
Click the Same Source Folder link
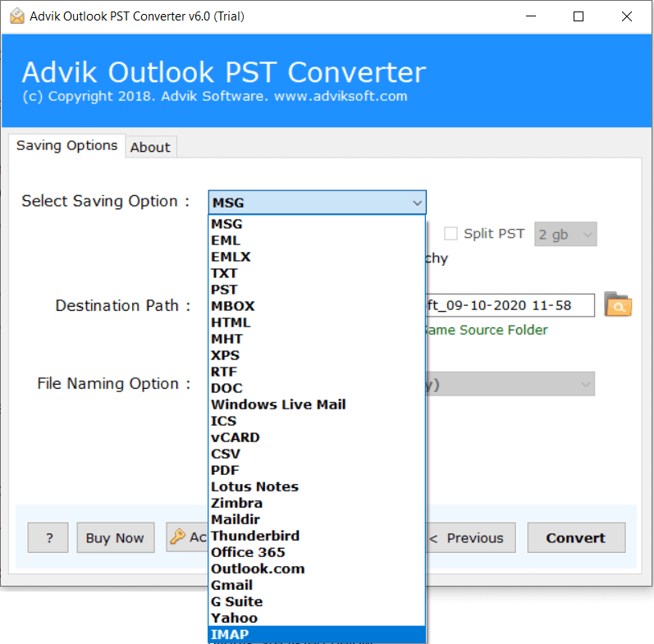click(x=487, y=330)
